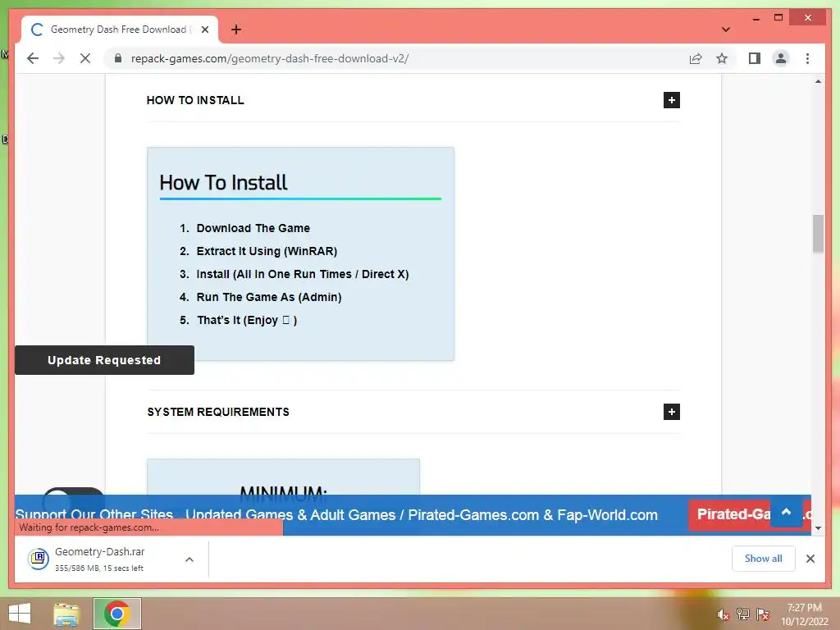The image size is (840, 630).
Task: Open the Chrome three-dot menu
Action: [807, 58]
